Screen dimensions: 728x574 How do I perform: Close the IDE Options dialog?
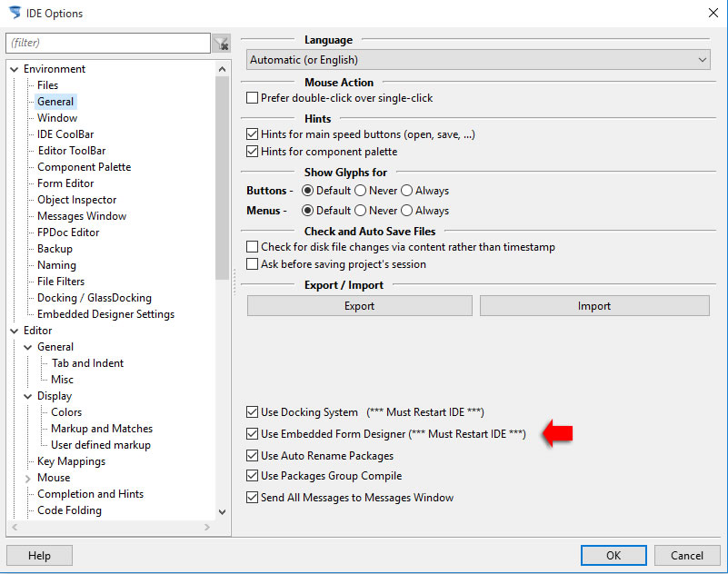(713, 13)
